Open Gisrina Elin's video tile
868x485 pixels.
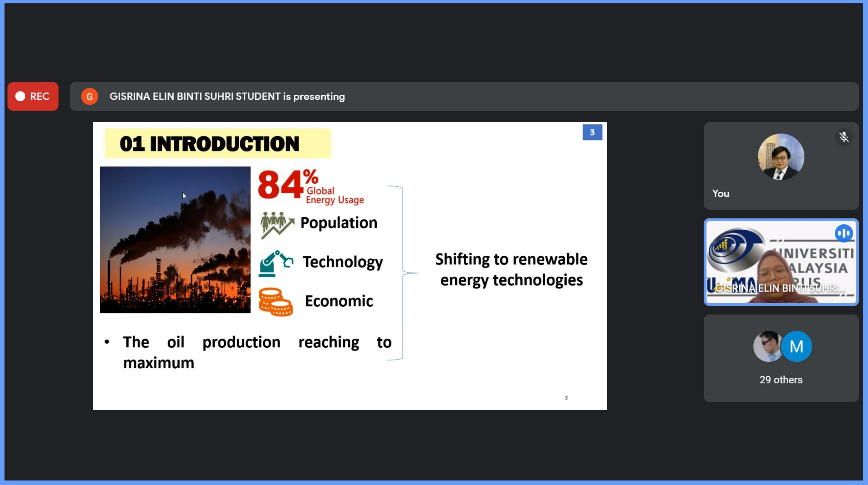coord(781,262)
